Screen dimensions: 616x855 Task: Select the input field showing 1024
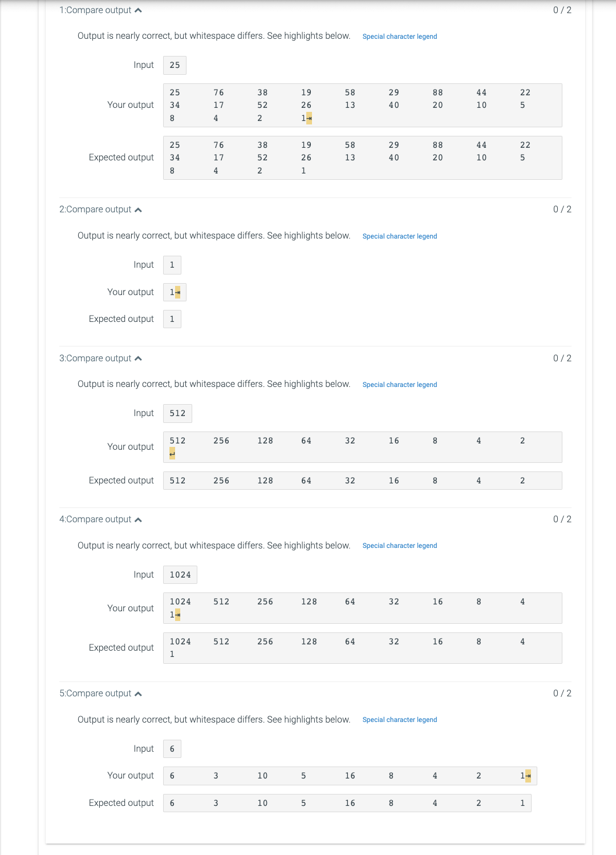point(180,575)
